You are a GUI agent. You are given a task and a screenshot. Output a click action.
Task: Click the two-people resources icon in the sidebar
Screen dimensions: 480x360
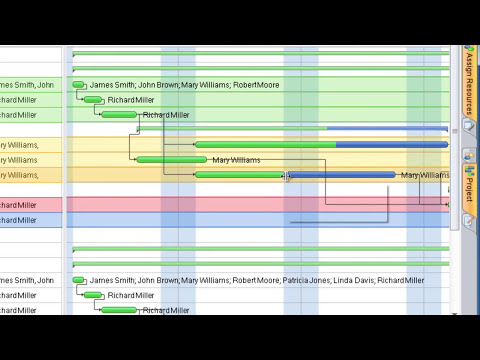pos(469,155)
